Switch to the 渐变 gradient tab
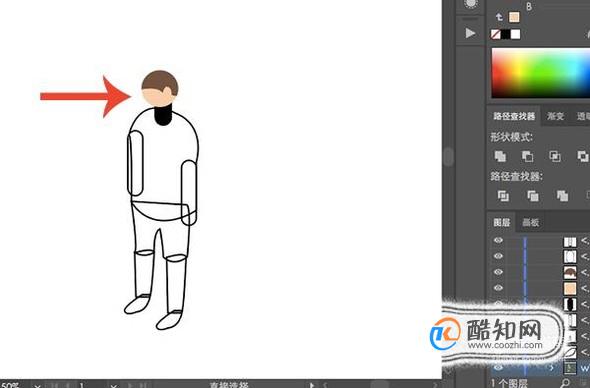 click(x=555, y=116)
